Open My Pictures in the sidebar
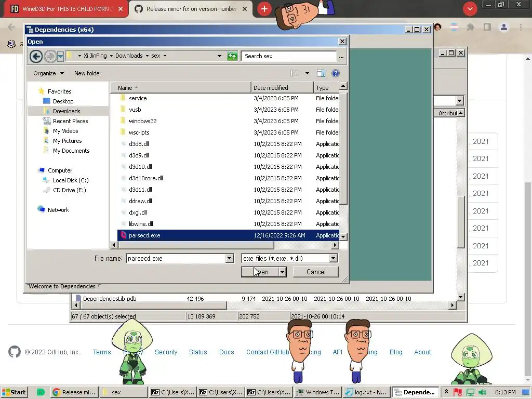Image resolution: width=532 pixels, height=399 pixels. click(x=67, y=141)
